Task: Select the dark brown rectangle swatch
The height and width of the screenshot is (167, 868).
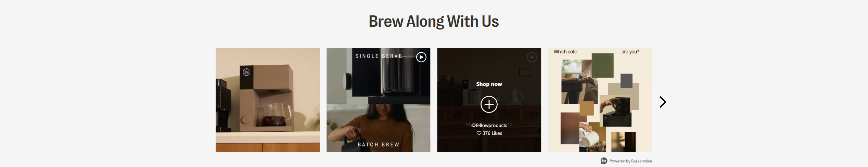Action: pos(573,129)
